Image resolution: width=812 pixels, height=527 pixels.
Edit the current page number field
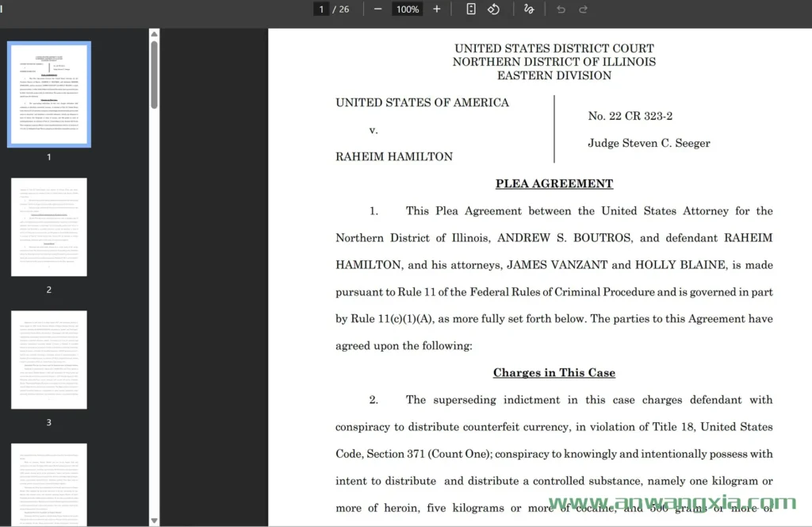321,10
